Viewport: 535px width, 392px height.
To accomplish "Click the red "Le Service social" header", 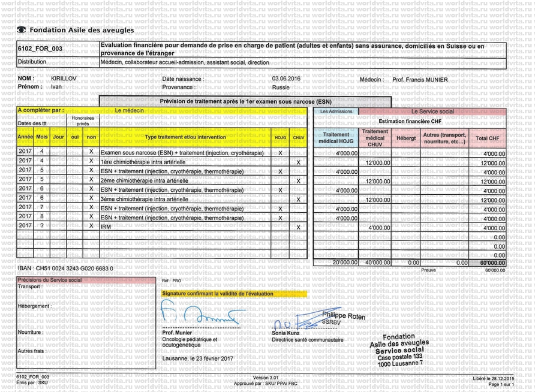I will pos(432,111).
